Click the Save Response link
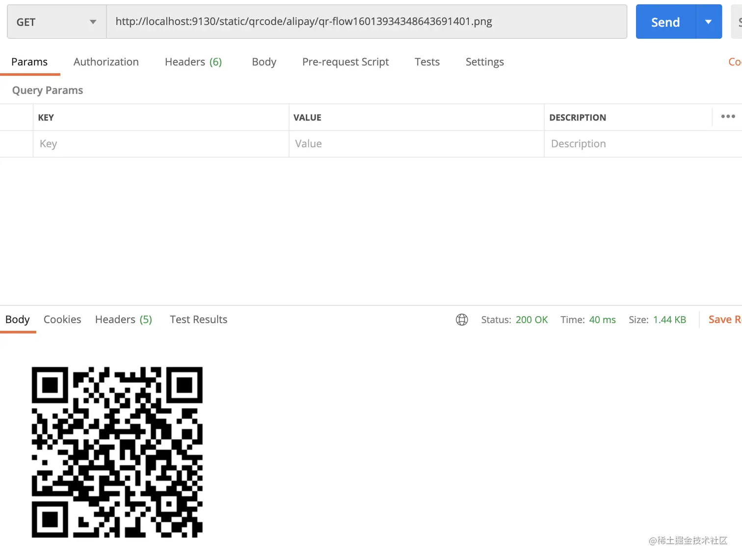 pyautogui.click(x=725, y=320)
